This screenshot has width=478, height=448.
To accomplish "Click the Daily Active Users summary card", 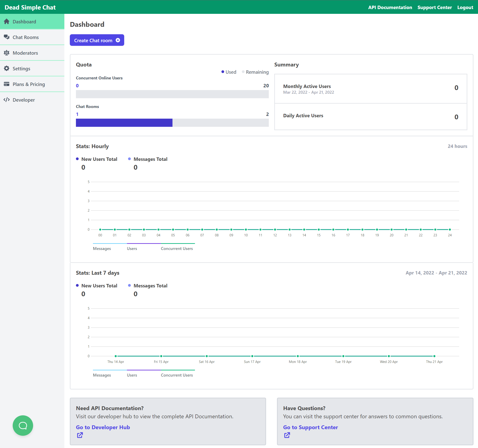I will pyautogui.click(x=371, y=117).
